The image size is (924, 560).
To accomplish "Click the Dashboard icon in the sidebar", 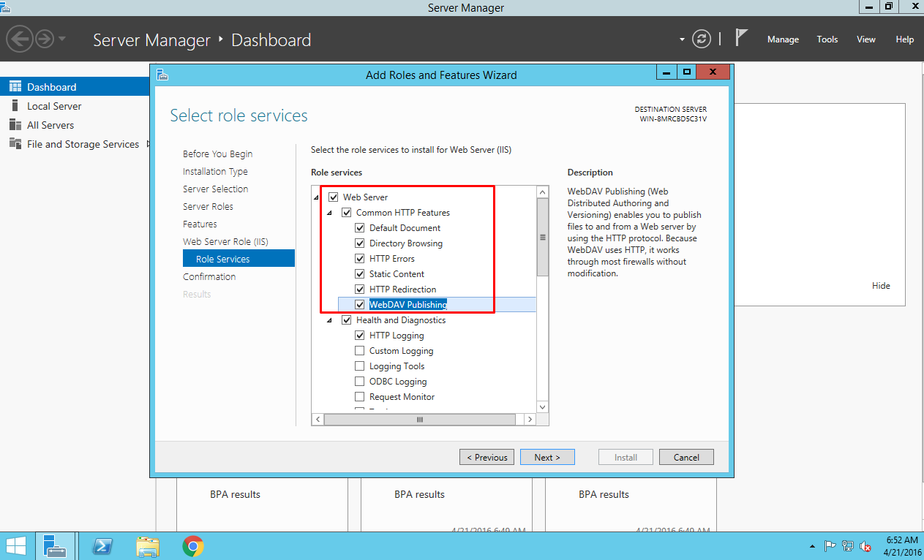I will (x=15, y=87).
